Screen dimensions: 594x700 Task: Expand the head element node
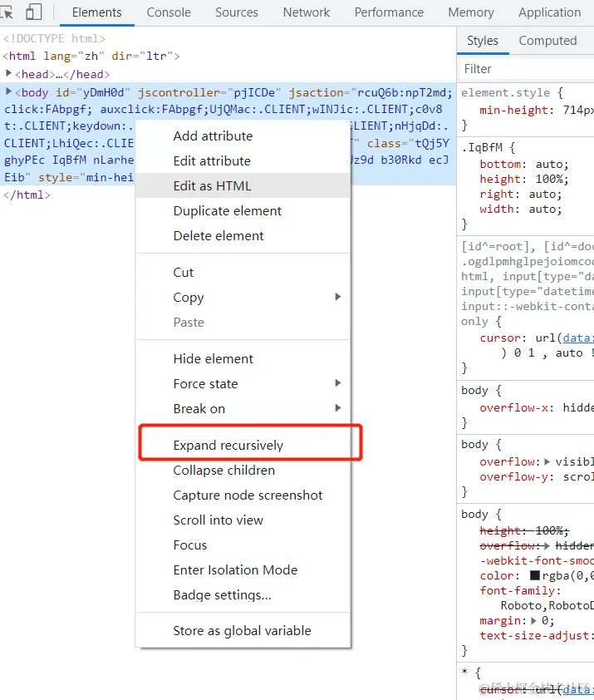click(x=8, y=73)
